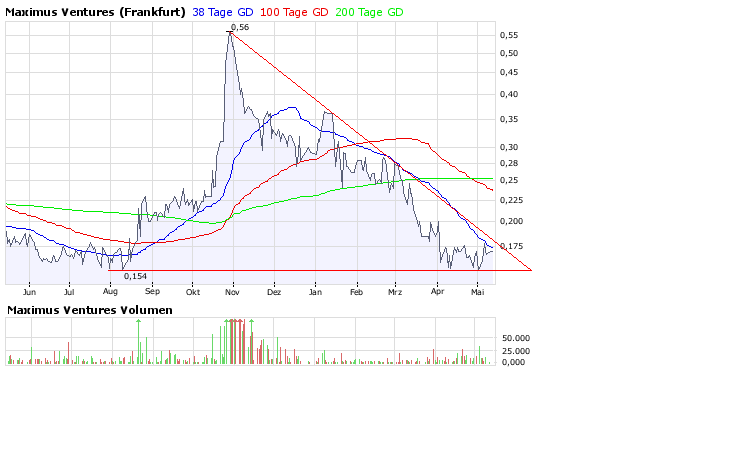Click the Jun month label on time axis
This screenshot has height=475, width=738.
29,292
